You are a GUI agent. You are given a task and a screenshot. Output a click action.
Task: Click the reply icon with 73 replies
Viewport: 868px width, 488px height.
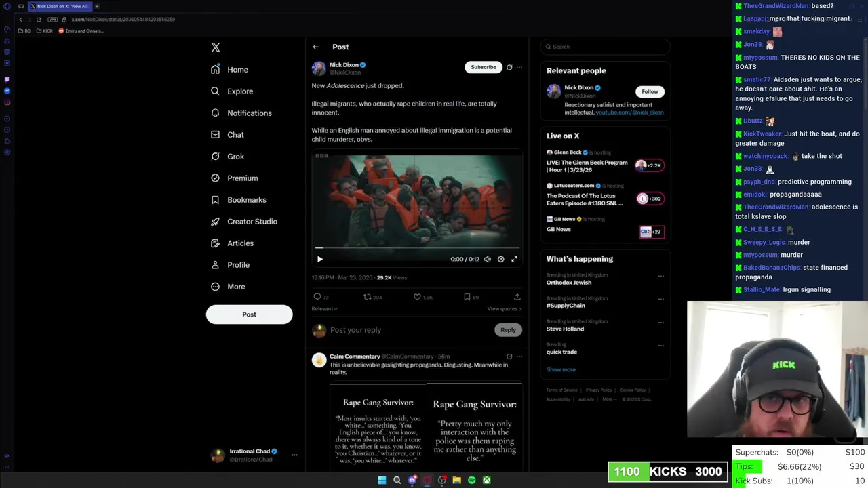click(321, 297)
